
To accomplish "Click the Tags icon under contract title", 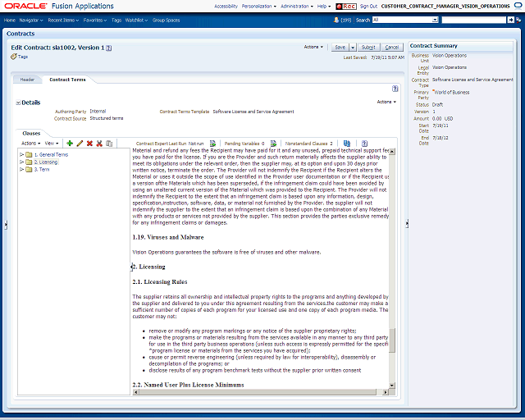I will point(14,57).
